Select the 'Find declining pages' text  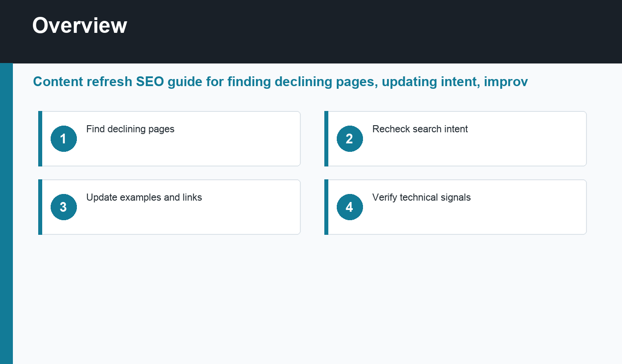pyautogui.click(x=130, y=129)
